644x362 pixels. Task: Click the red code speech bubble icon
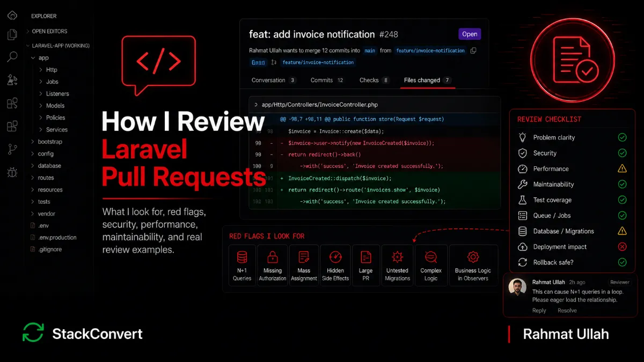pos(158,65)
